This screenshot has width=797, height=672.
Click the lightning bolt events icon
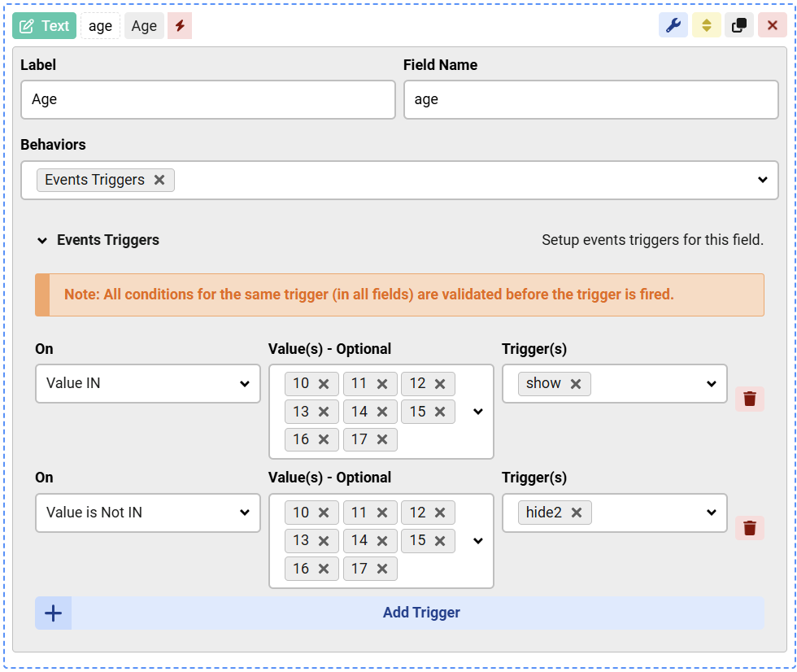[180, 25]
